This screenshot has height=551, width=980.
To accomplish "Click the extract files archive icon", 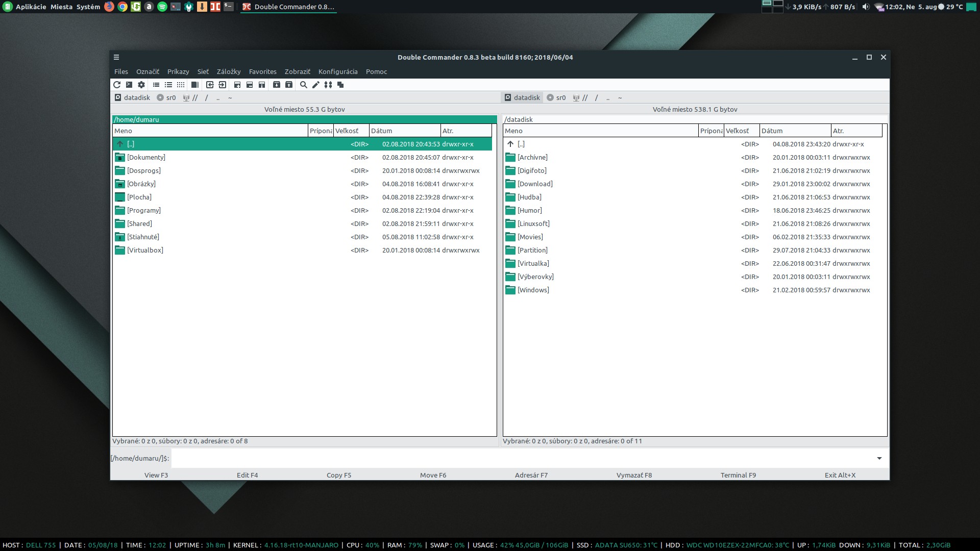I will coord(289,85).
